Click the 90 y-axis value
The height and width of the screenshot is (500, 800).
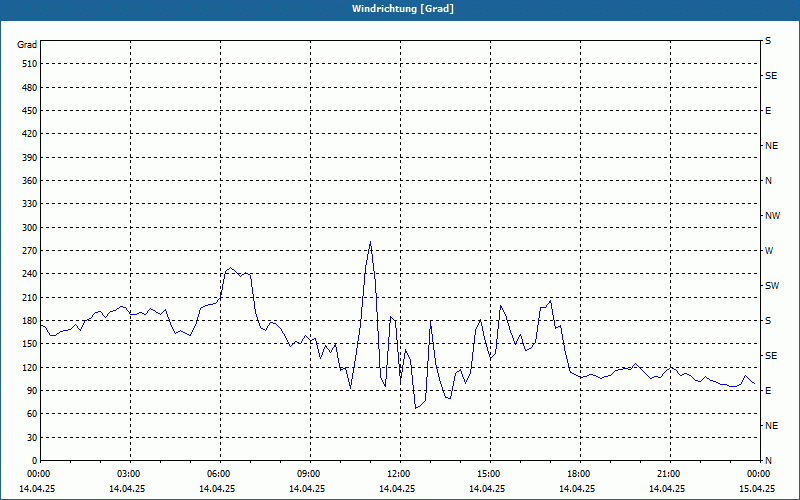[32, 391]
